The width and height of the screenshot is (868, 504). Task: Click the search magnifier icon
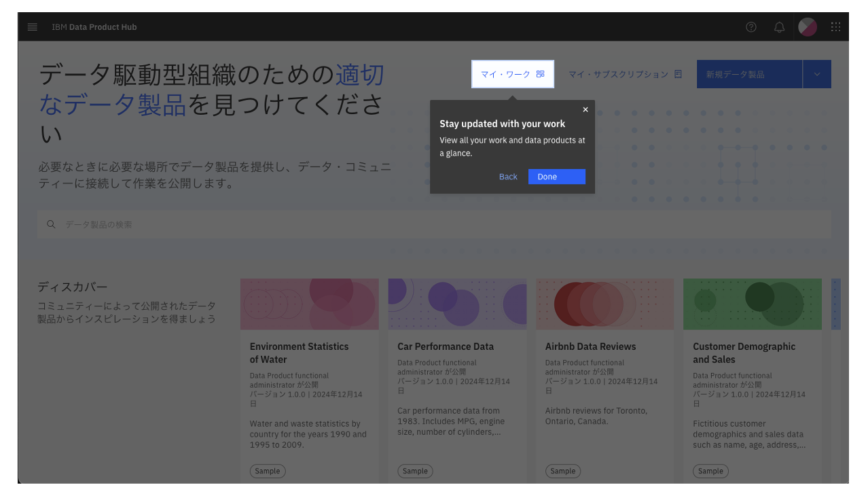[51, 224]
